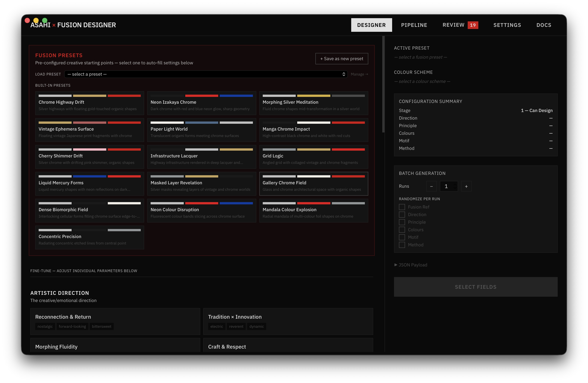Apply the Concentric Precision preset
Viewport: 588px width, 383px height.
(x=89, y=238)
